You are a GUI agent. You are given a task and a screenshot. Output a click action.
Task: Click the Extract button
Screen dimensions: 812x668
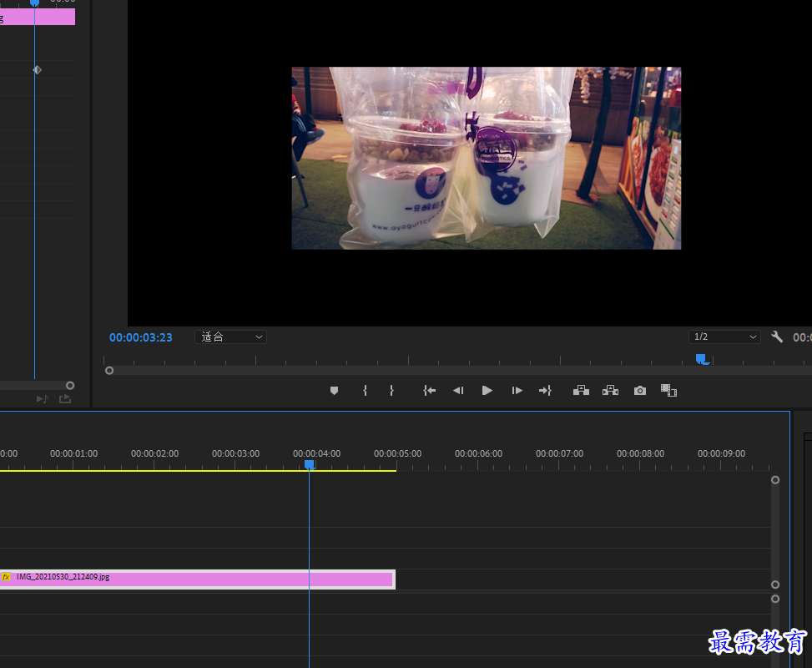point(611,391)
